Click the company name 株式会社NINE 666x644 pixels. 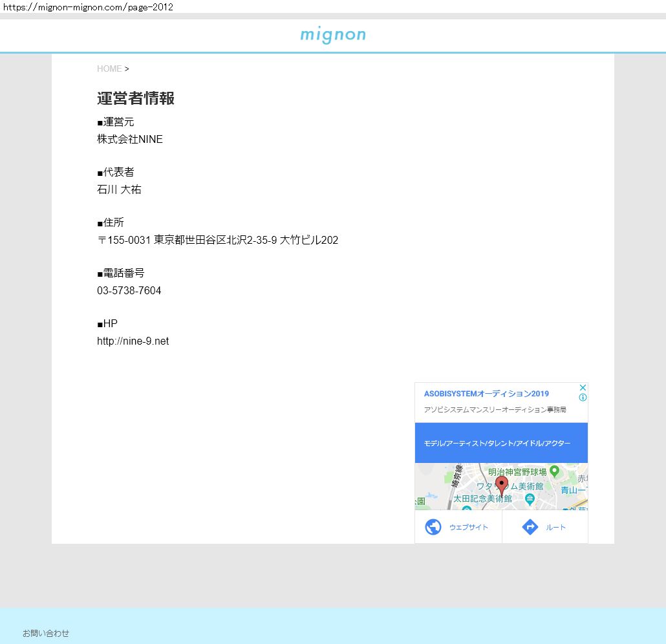click(130, 139)
